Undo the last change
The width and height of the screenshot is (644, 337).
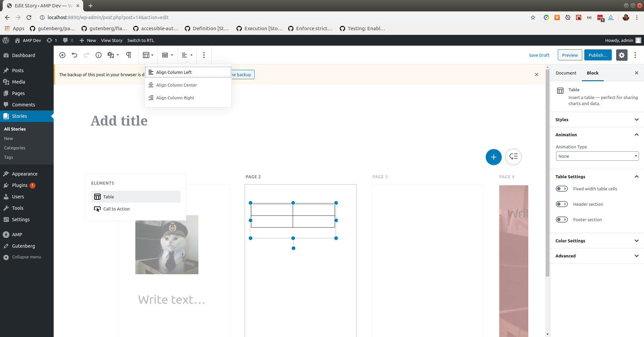coord(74,55)
